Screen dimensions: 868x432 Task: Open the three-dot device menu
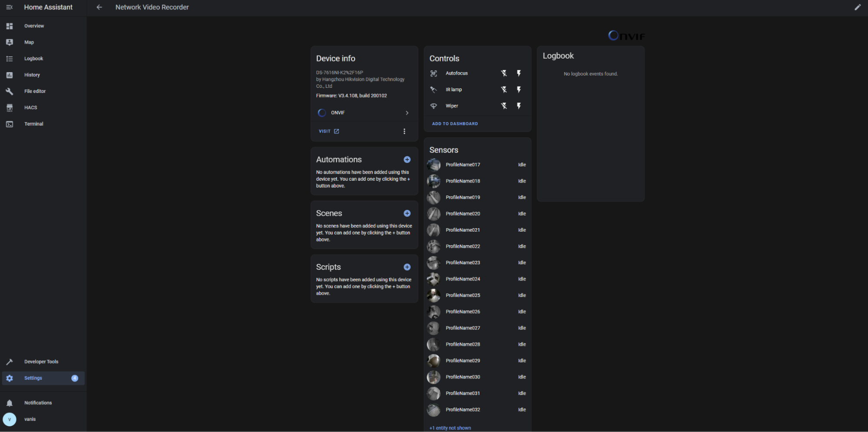[404, 131]
